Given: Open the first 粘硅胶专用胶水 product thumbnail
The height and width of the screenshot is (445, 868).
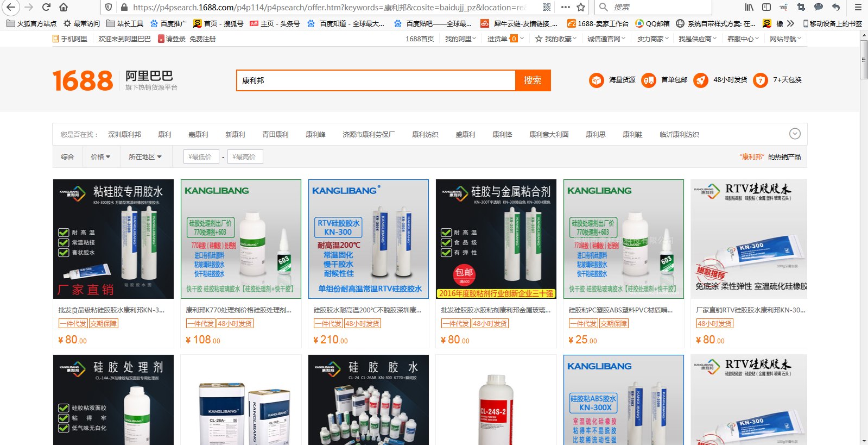Looking at the screenshot, I should [113, 239].
